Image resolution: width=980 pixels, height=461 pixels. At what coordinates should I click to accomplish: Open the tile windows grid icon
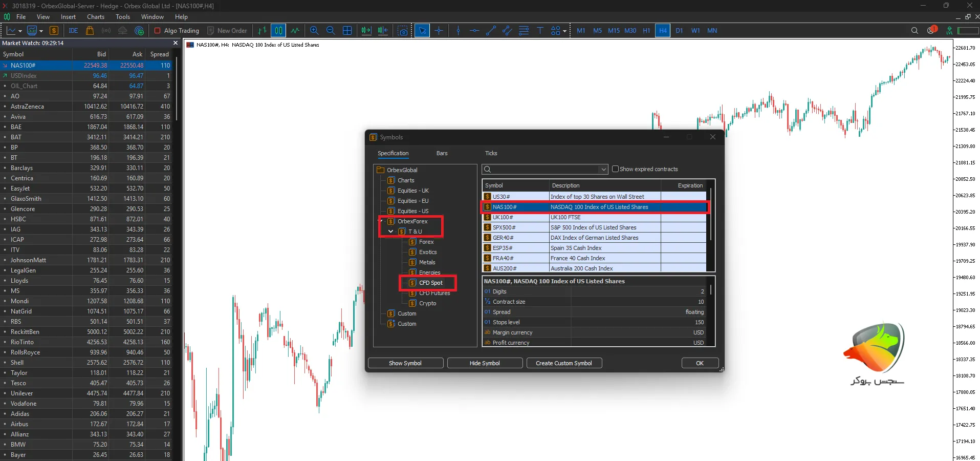pyautogui.click(x=347, y=31)
